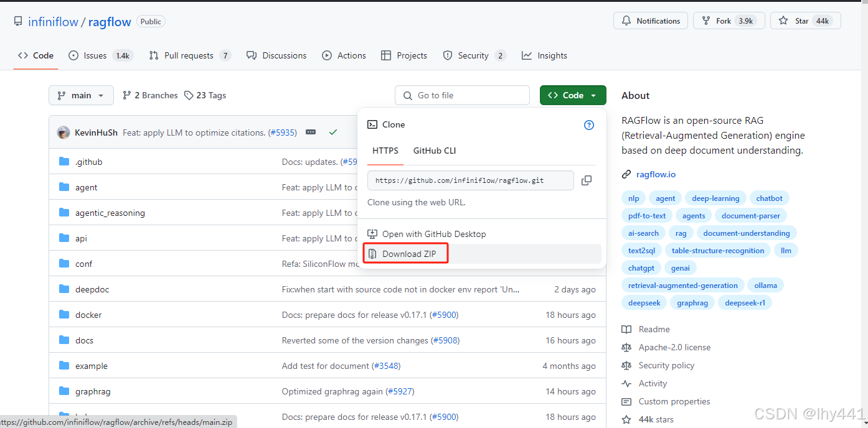
Task: Click the deepseek-r1 topic tag
Action: tap(745, 303)
